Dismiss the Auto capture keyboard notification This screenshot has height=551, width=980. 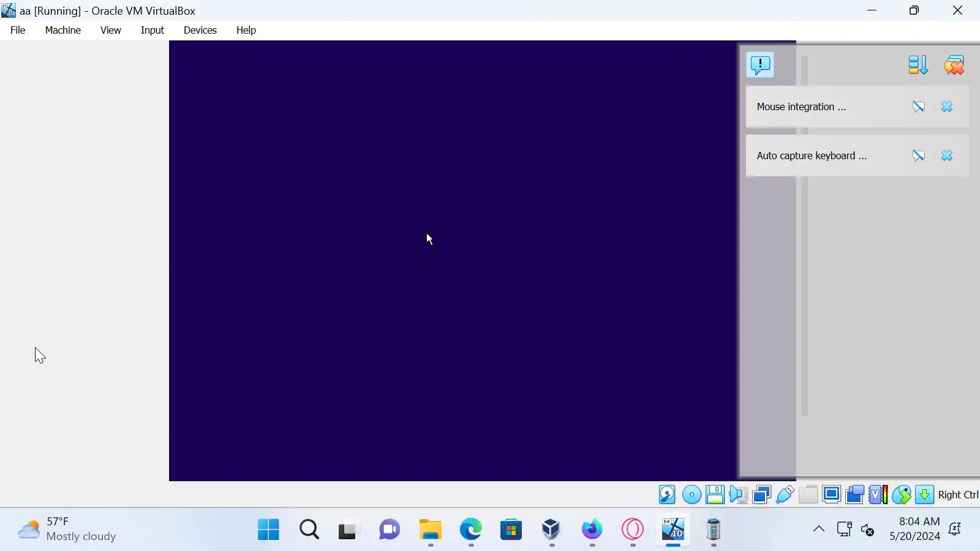(x=947, y=156)
